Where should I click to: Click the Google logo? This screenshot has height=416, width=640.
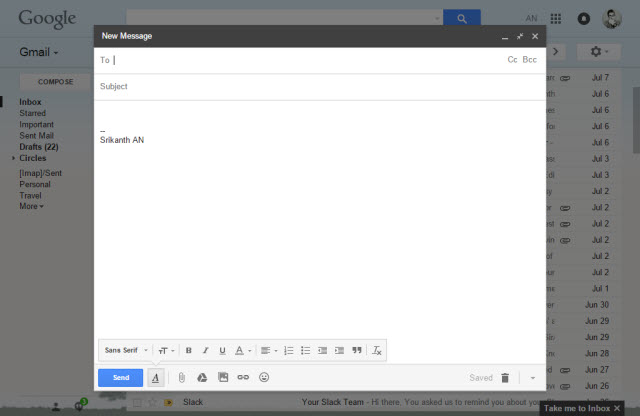tap(47, 19)
